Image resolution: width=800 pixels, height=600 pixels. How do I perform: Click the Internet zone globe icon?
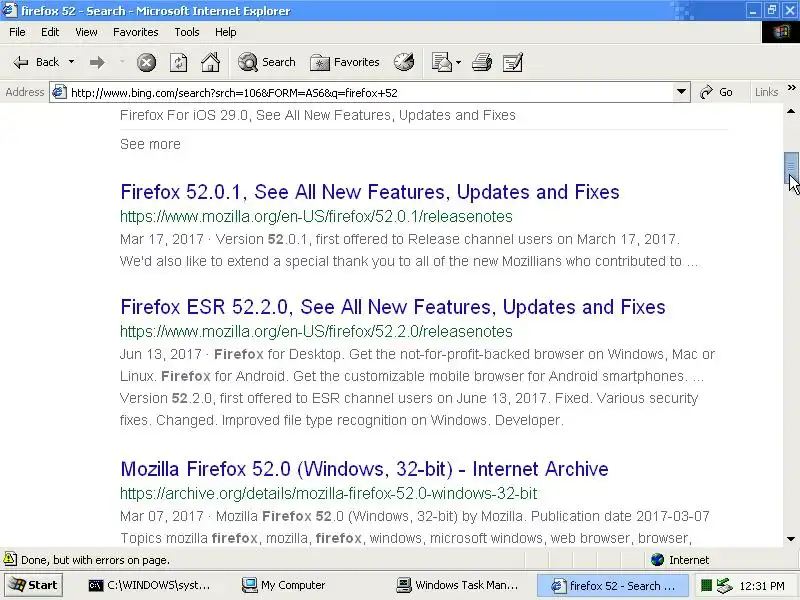(657, 560)
